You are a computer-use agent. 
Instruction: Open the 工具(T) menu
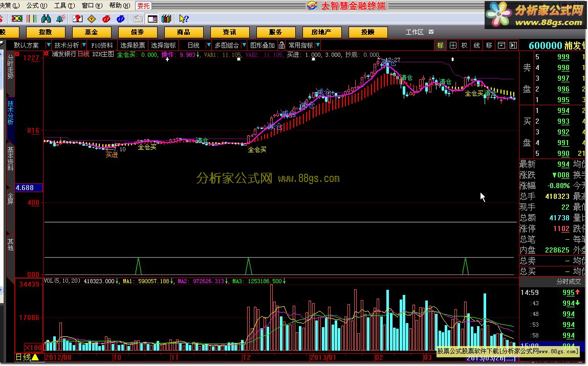pos(64,5)
